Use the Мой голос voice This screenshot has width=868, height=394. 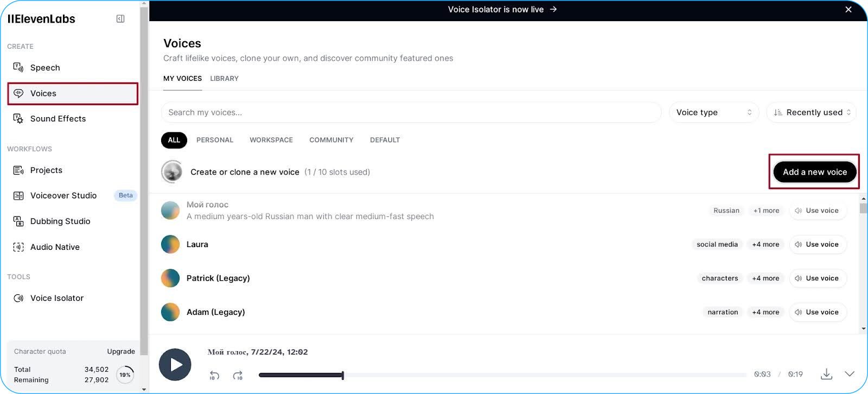[818, 210]
